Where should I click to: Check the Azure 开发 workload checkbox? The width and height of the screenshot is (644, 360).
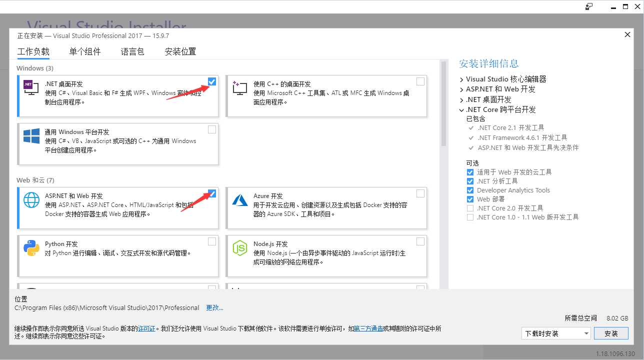click(420, 193)
